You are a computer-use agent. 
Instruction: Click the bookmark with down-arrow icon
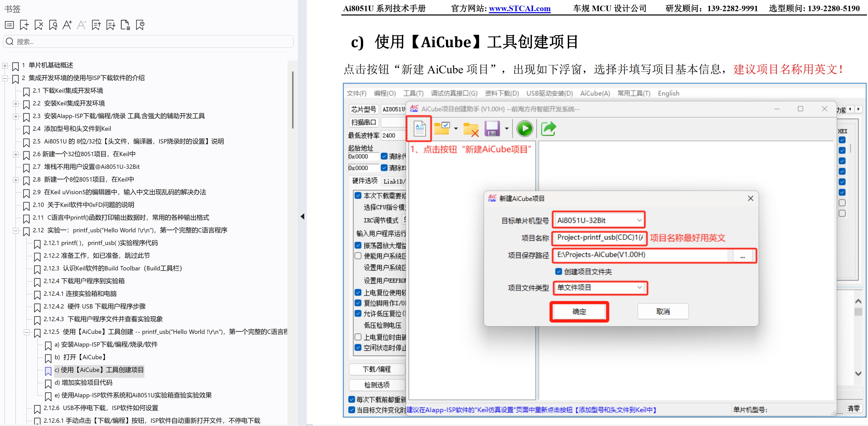click(x=111, y=25)
